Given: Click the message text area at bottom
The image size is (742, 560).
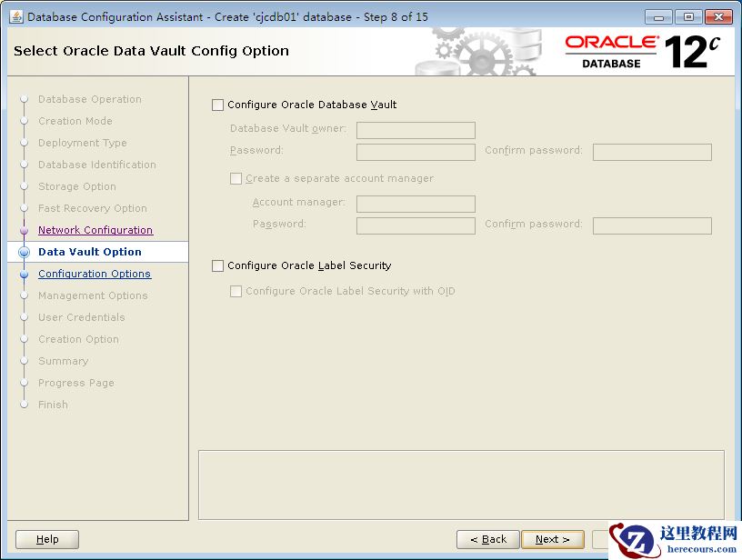Looking at the screenshot, I should (x=461, y=485).
